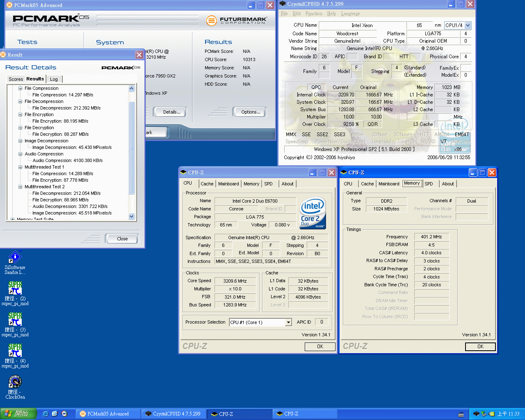The width and height of the screenshot is (525, 420).
Task: Click Internet Explorer quick launch icon
Action: [x=46, y=414]
